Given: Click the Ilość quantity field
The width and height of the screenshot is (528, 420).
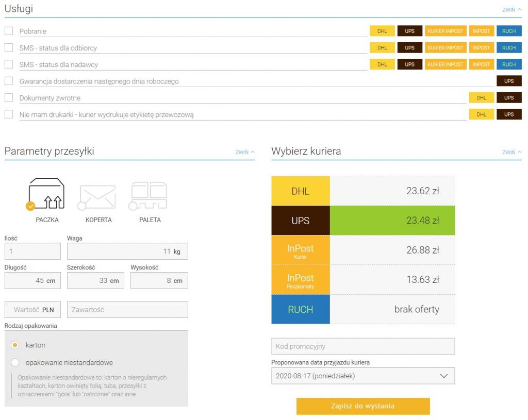Looking at the screenshot, I should pyautogui.click(x=32, y=251).
